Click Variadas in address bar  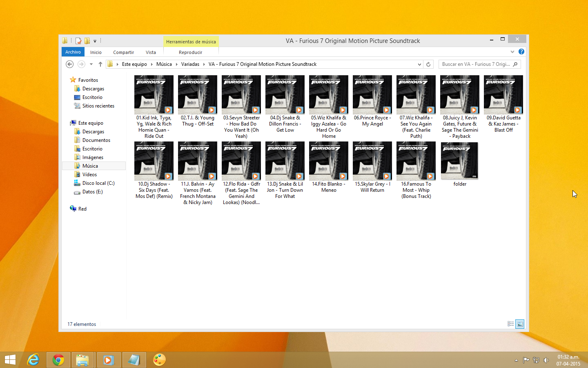pyautogui.click(x=190, y=64)
